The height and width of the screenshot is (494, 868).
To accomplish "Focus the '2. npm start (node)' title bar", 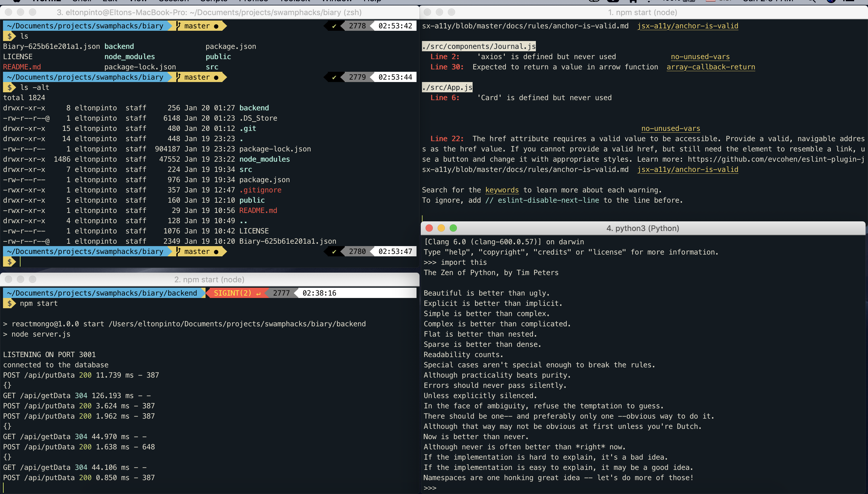I will click(209, 280).
